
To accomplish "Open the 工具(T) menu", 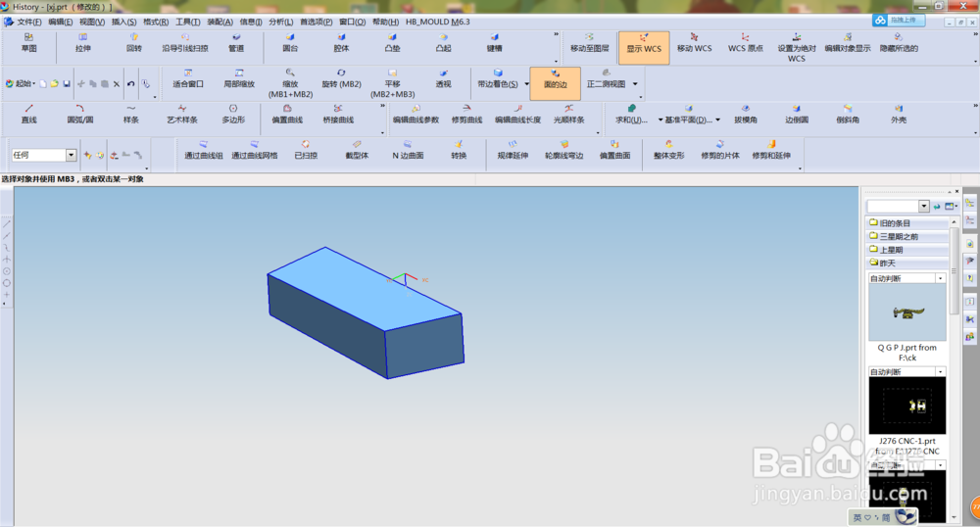I will 187,22.
